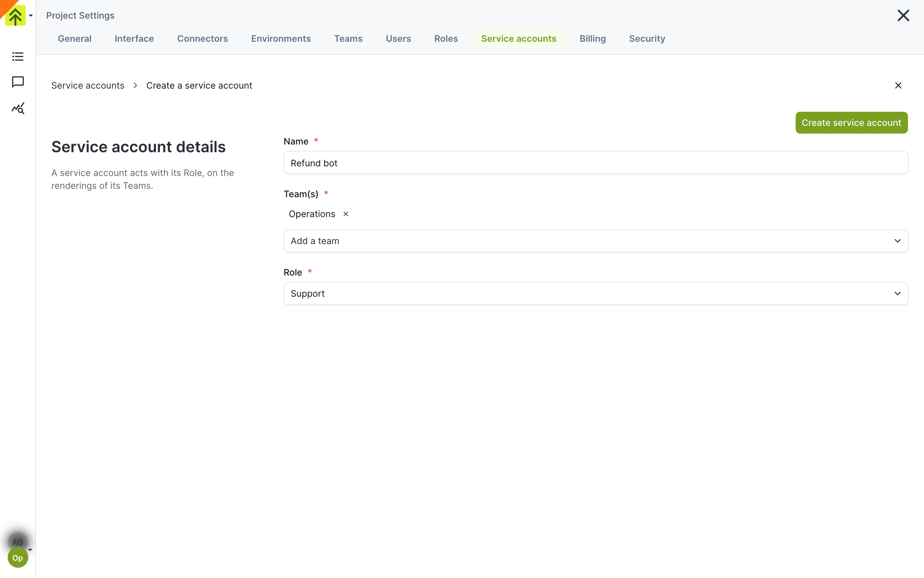Click the Operations team label
Image resolution: width=924 pixels, height=578 pixels.
312,214
